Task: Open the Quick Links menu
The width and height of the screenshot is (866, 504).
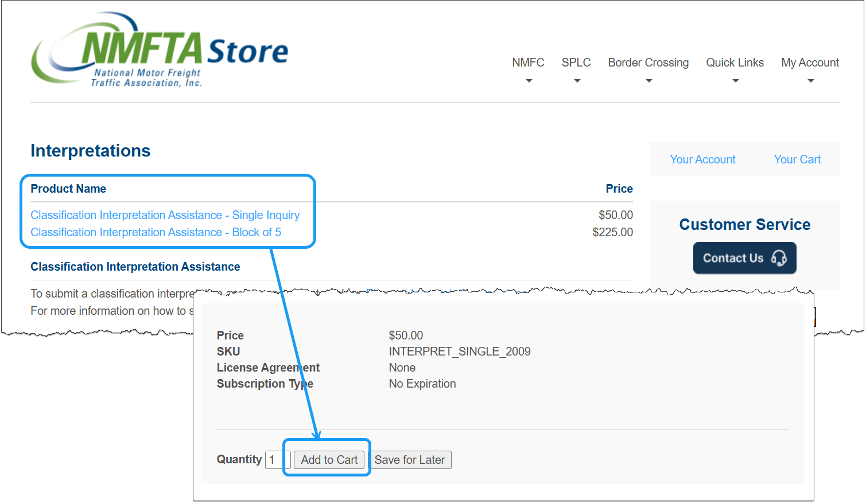Action: [x=735, y=62]
